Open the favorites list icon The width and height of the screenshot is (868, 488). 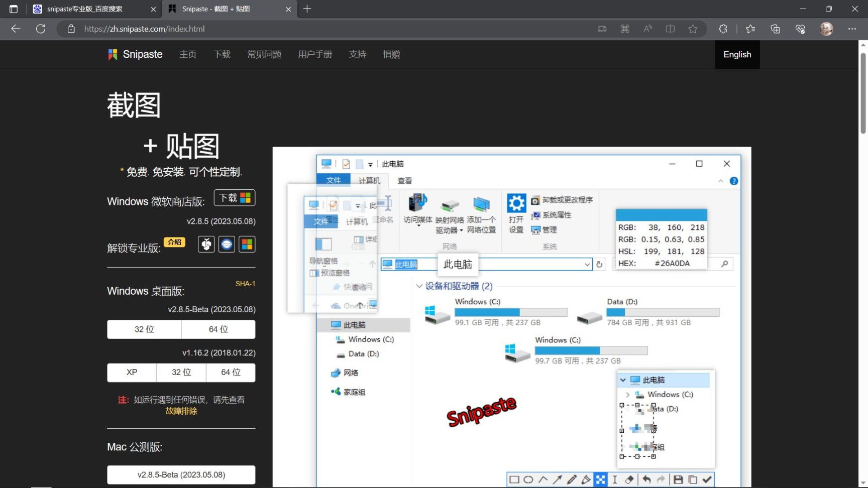tap(750, 29)
